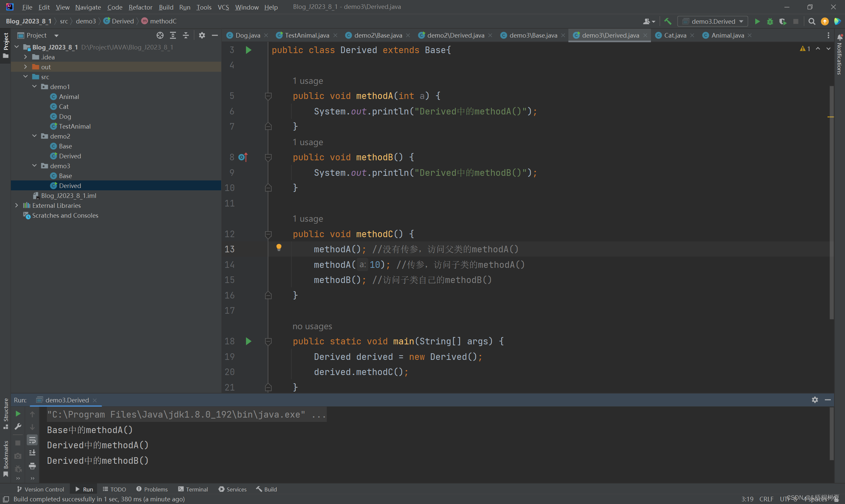Click the Debug bug icon in toolbar
The height and width of the screenshot is (504, 845).
coord(770,21)
